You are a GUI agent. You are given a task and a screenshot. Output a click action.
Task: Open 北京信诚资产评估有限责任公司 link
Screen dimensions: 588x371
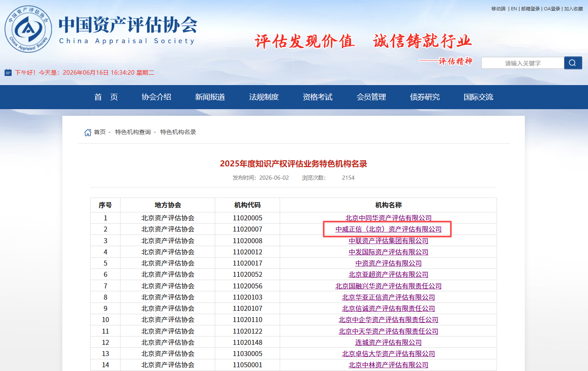click(x=389, y=308)
